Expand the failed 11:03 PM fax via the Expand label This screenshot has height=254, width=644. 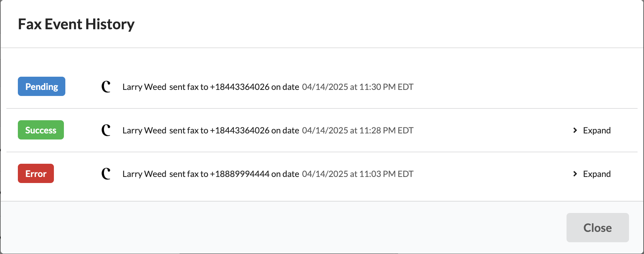pyautogui.click(x=597, y=174)
